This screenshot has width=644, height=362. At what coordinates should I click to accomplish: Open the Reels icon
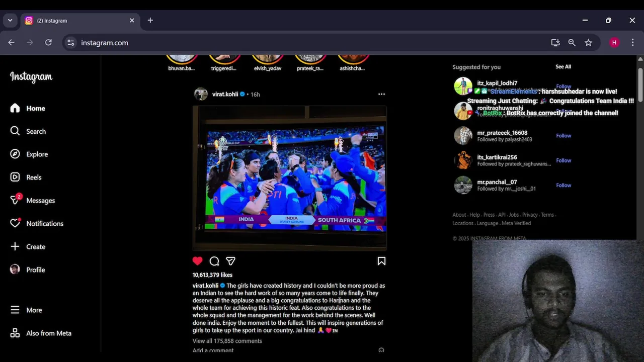(15, 177)
